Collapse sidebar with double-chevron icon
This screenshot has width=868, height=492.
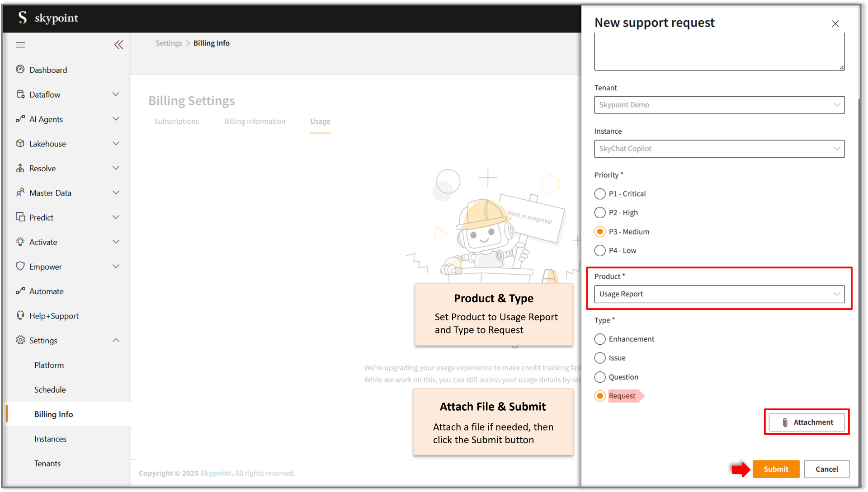click(118, 45)
